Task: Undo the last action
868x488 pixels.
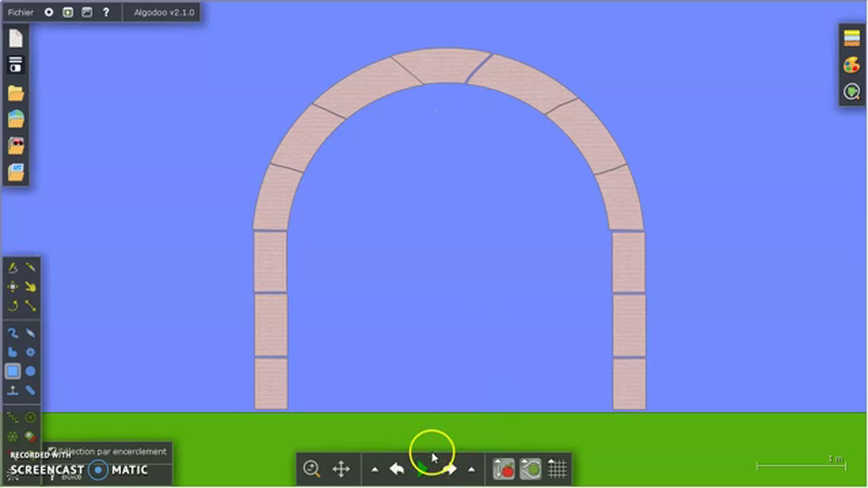Action: point(397,469)
